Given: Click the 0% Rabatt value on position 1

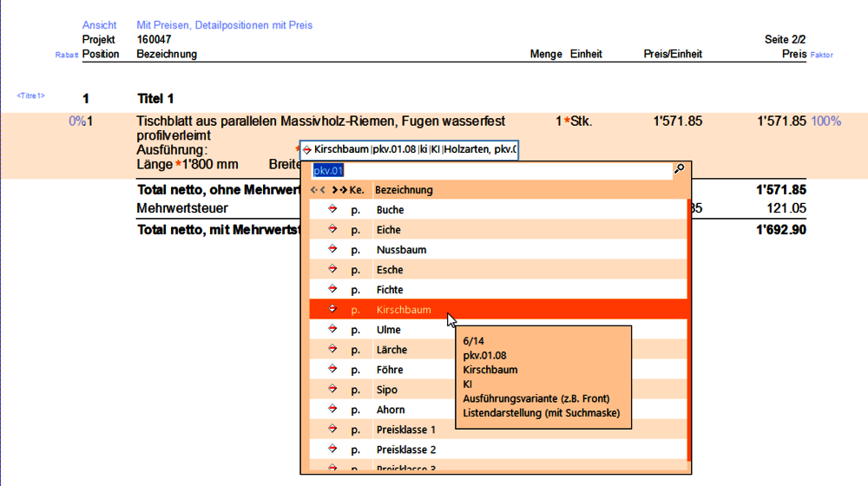Looking at the screenshot, I should [76, 121].
